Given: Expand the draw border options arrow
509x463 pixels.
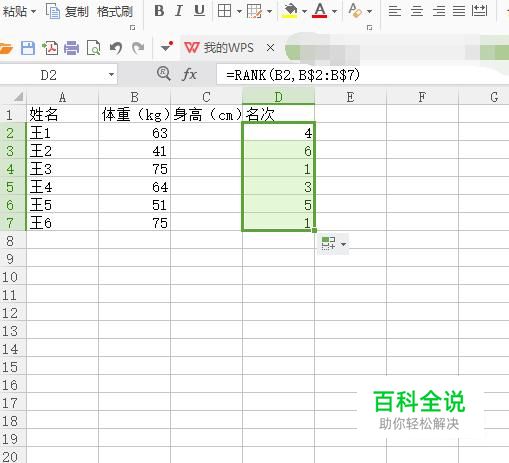Looking at the screenshot, I should [x=269, y=12].
